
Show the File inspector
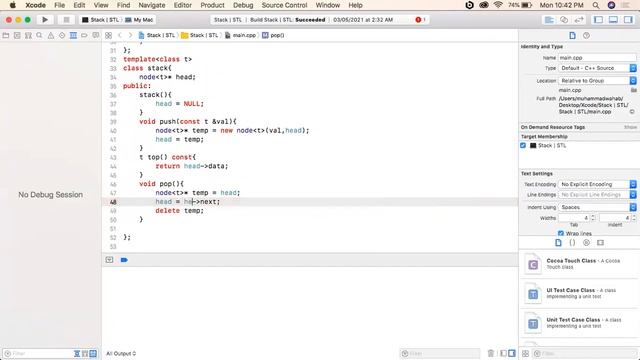tap(572, 36)
